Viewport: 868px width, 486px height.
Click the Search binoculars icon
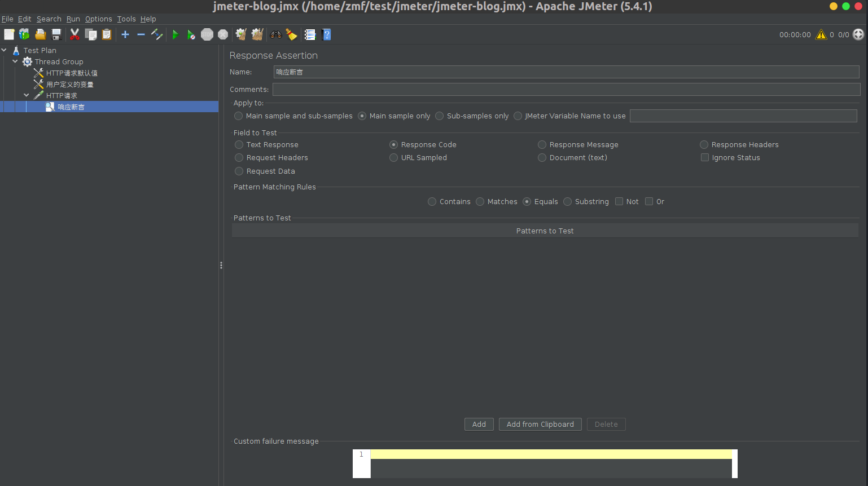click(275, 34)
